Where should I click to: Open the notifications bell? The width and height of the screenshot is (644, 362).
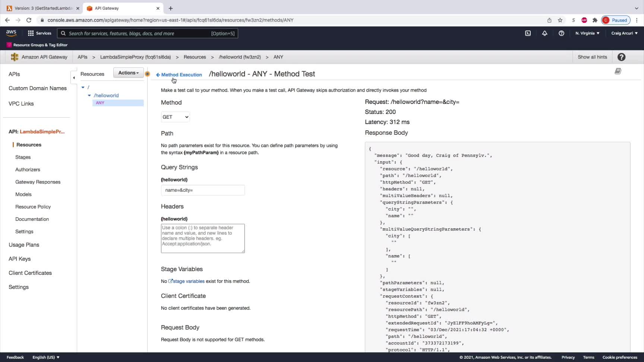tap(544, 33)
